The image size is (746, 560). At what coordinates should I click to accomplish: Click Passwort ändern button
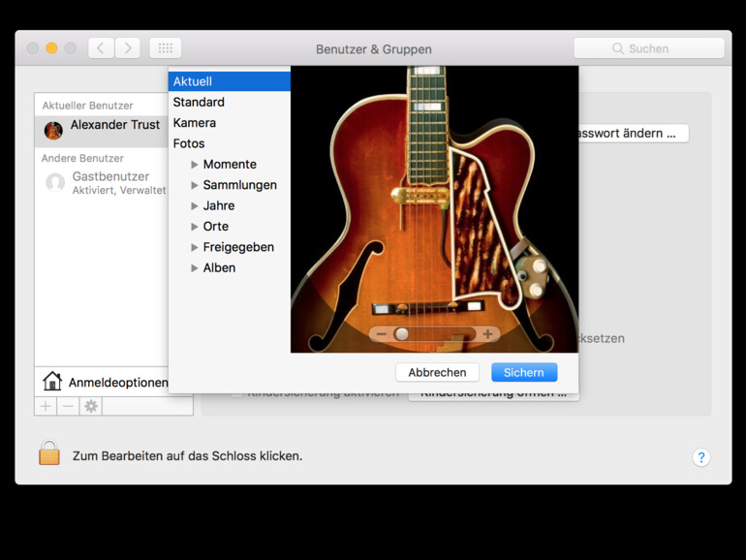(x=634, y=134)
